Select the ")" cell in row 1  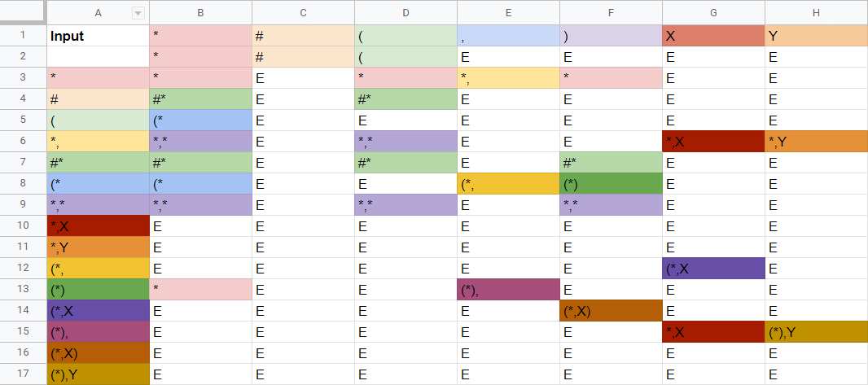(611, 36)
